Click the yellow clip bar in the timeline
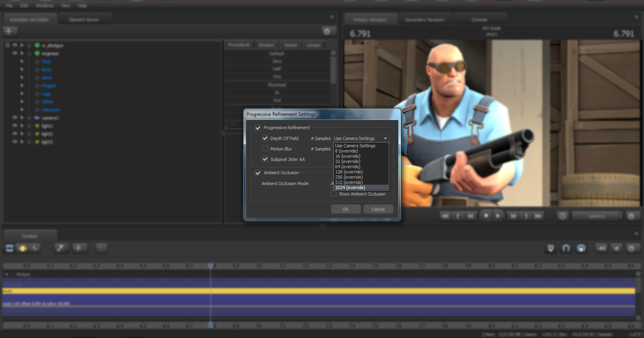Viewport: 644px width, 338px height. [319, 291]
